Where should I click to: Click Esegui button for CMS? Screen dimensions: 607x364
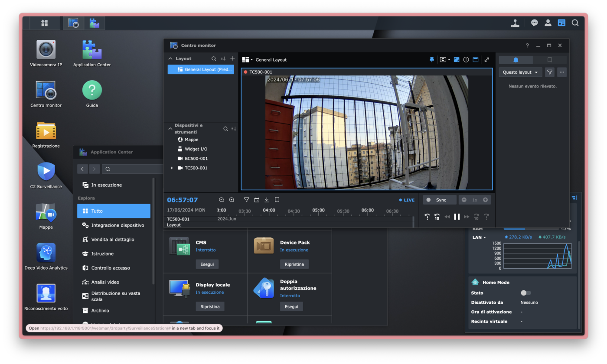pos(207,264)
